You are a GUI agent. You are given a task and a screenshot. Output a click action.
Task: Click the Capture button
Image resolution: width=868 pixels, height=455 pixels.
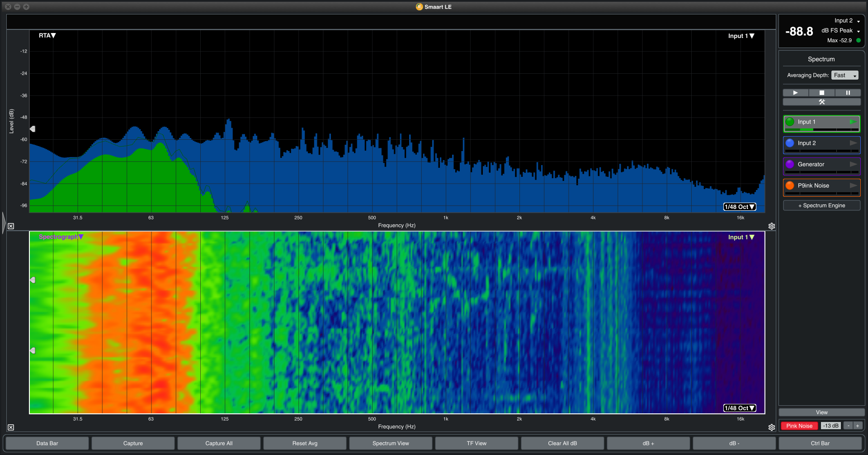click(x=133, y=443)
